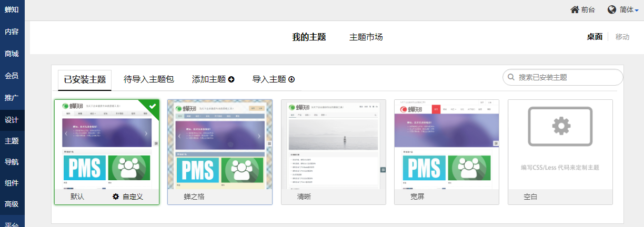The height and width of the screenshot is (227, 644).
Task: Switch to the 我的主题 tab
Action: (x=309, y=37)
